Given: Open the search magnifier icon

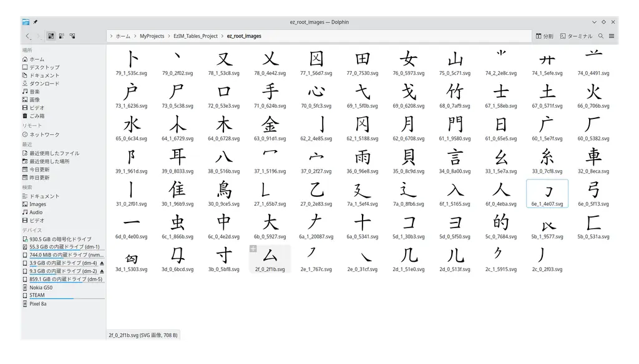Looking at the screenshot, I should pyautogui.click(x=601, y=36).
